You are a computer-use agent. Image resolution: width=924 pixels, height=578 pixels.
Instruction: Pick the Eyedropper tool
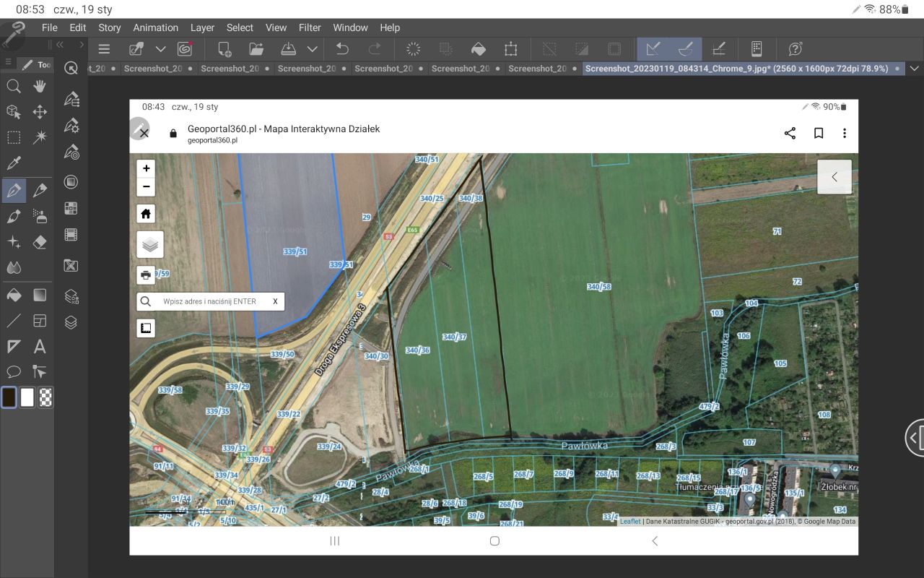pyautogui.click(x=13, y=163)
